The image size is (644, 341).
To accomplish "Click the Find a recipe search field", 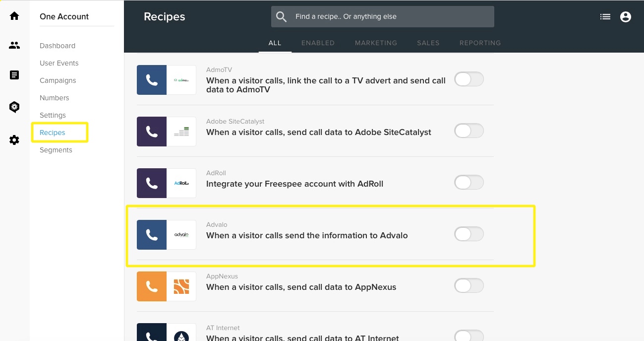I will point(383,16).
